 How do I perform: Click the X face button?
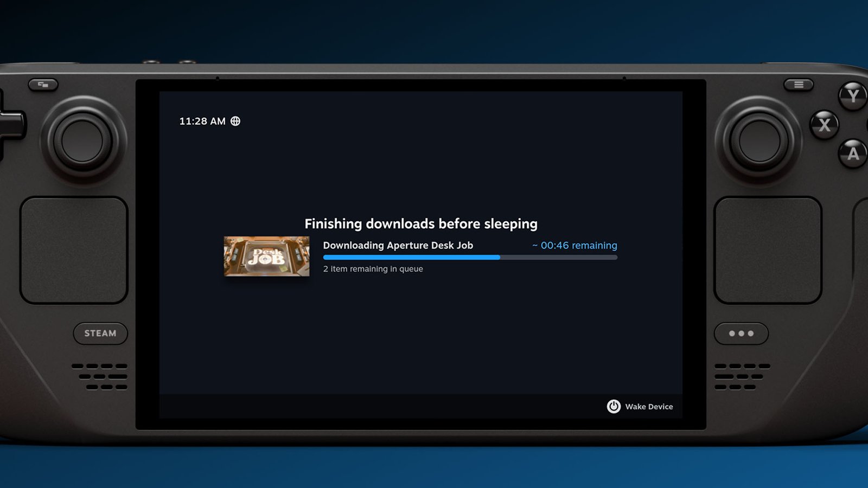tap(825, 125)
